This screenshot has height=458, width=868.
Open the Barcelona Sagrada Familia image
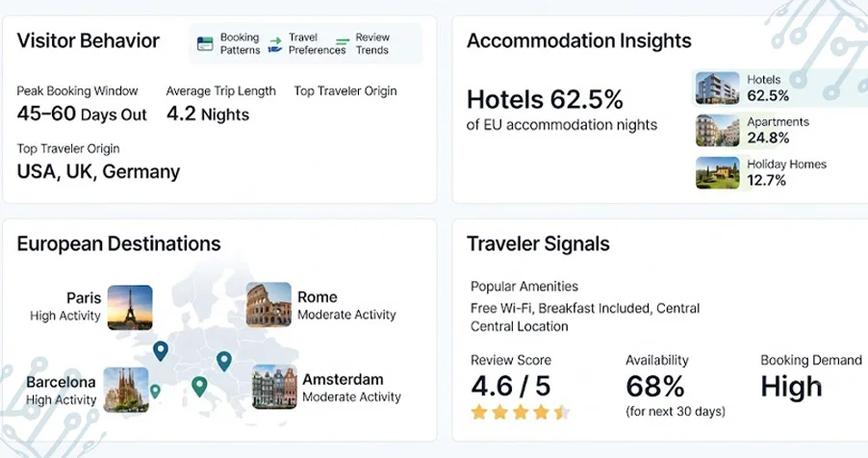(x=126, y=390)
